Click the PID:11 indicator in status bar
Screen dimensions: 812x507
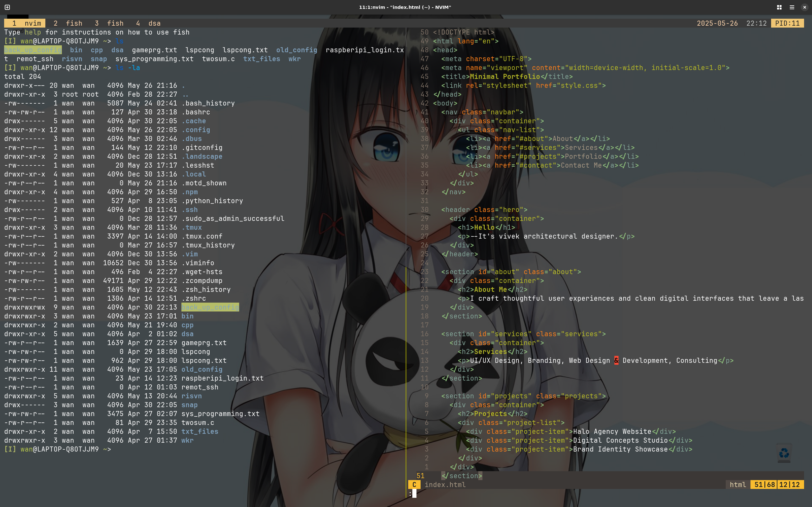(x=787, y=23)
